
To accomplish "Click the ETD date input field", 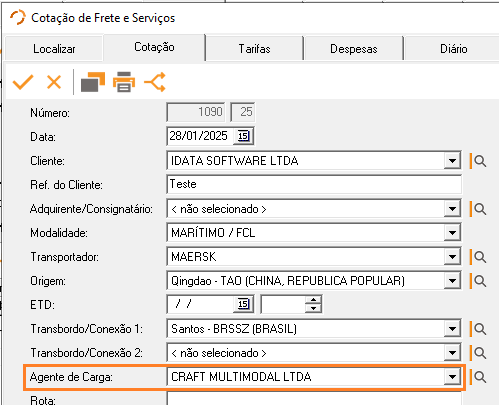I will [200, 304].
